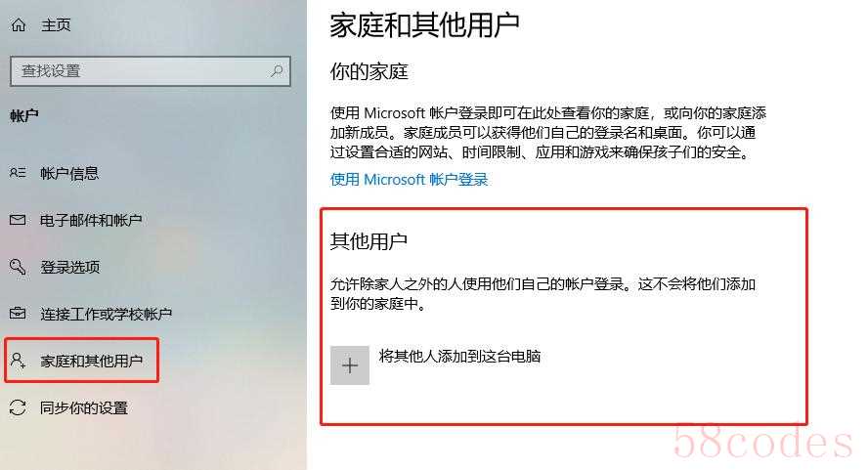Click the person-plus icon for 家庭和其他用户
The height and width of the screenshot is (470, 868).
click(x=18, y=361)
